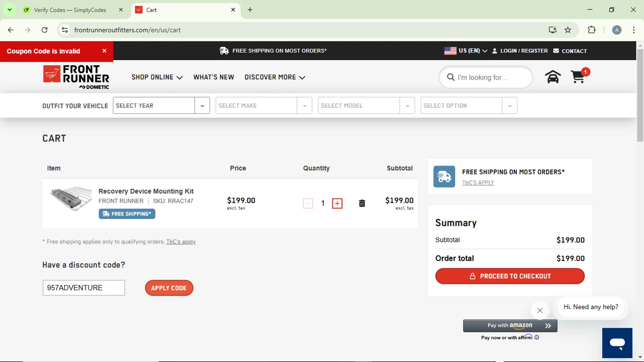Close the Cart tab

(x=233, y=10)
